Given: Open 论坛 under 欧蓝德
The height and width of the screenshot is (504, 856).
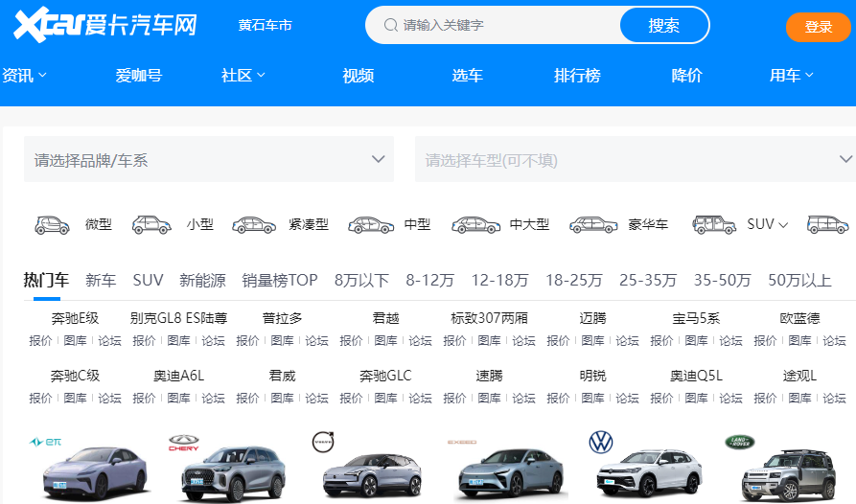Looking at the screenshot, I should 834,341.
